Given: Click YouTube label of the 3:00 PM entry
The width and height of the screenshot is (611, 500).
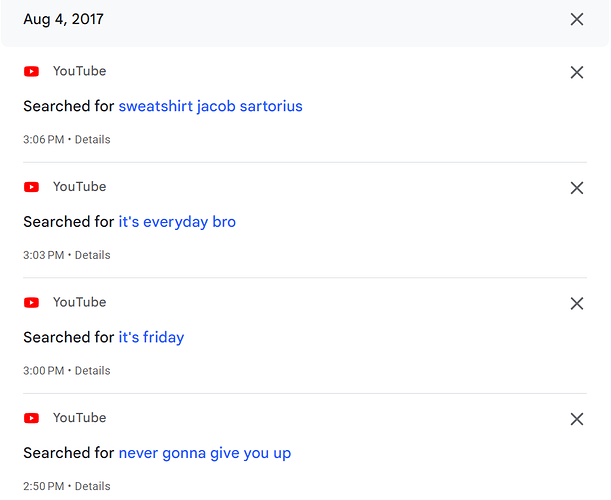Looking at the screenshot, I should tap(79, 302).
